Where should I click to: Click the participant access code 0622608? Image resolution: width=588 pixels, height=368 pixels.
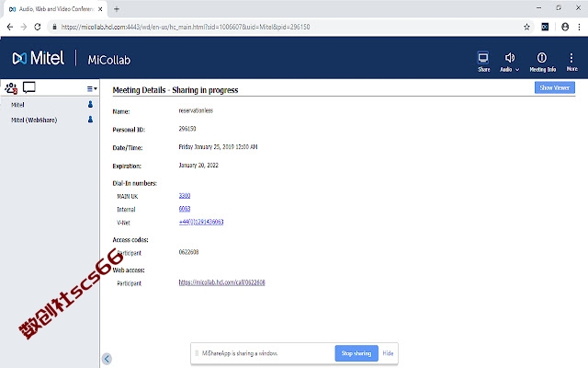pyautogui.click(x=188, y=252)
